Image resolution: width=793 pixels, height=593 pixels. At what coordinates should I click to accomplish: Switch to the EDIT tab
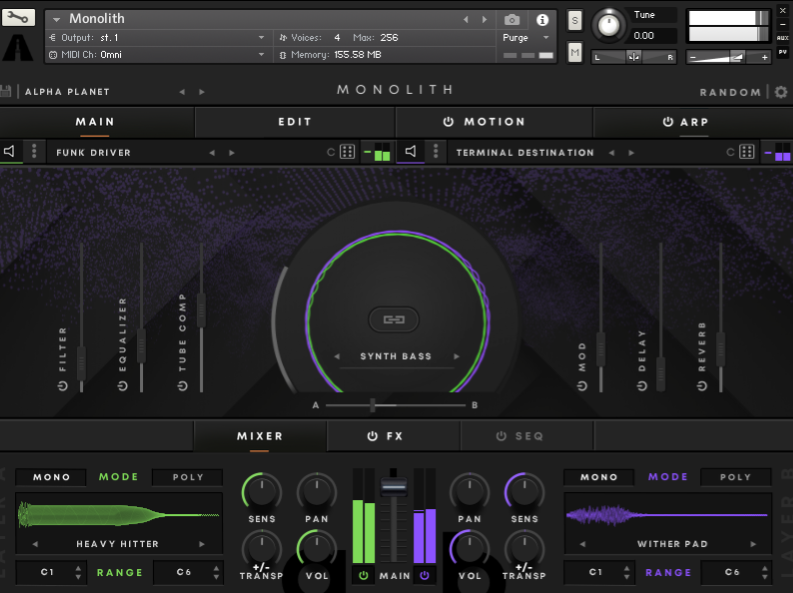click(295, 122)
